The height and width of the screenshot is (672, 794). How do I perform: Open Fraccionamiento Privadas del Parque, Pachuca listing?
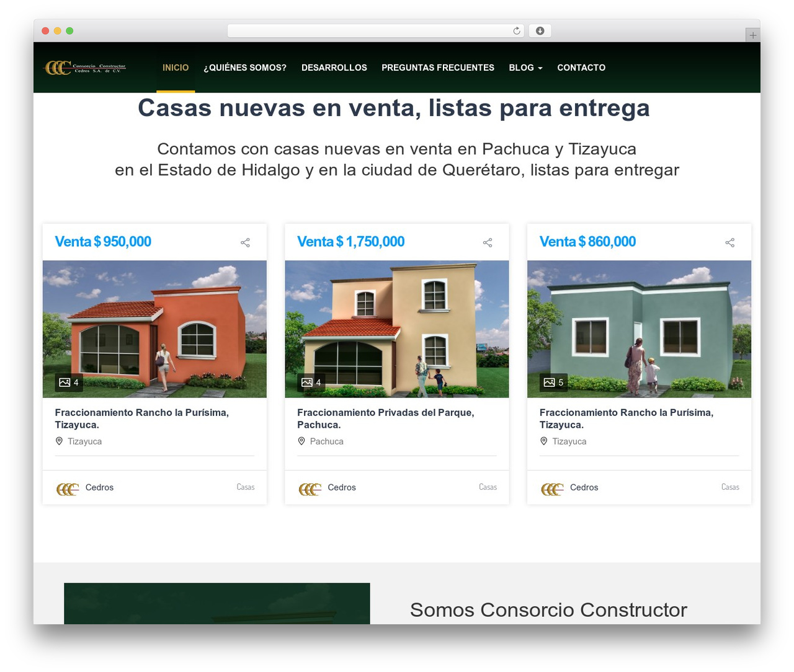(x=386, y=418)
